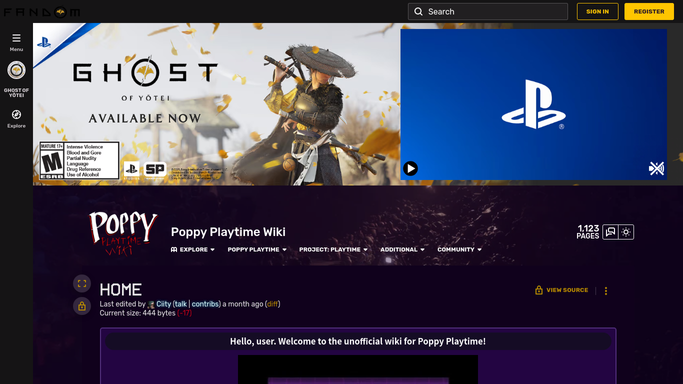Image resolution: width=683 pixels, height=384 pixels.
Task: Click the search magnifier icon
Action: click(x=418, y=12)
